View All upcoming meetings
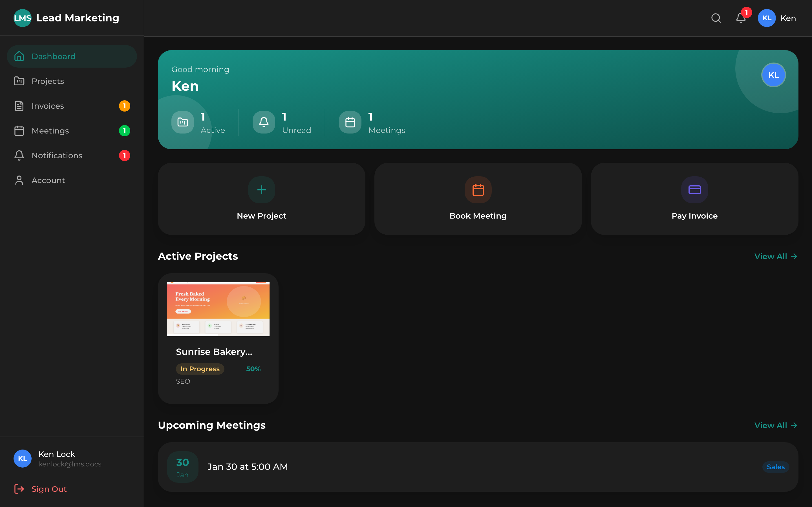This screenshot has width=812, height=507. pyautogui.click(x=775, y=425)
